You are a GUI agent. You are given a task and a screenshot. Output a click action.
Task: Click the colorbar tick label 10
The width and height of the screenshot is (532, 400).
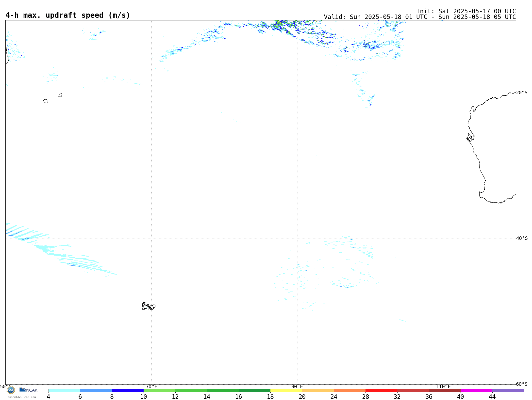click(x=144, y=397)
